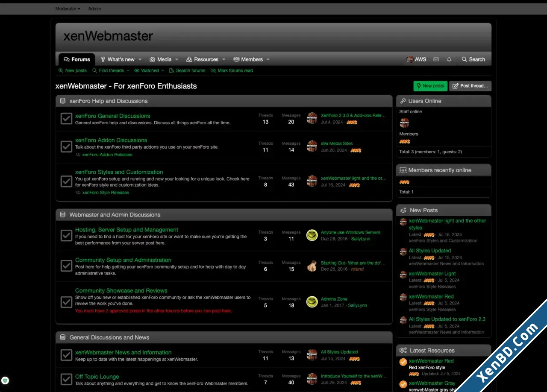The image size is (547, 392).
Task: Open the What's new tab
Action: click(118, 59)
